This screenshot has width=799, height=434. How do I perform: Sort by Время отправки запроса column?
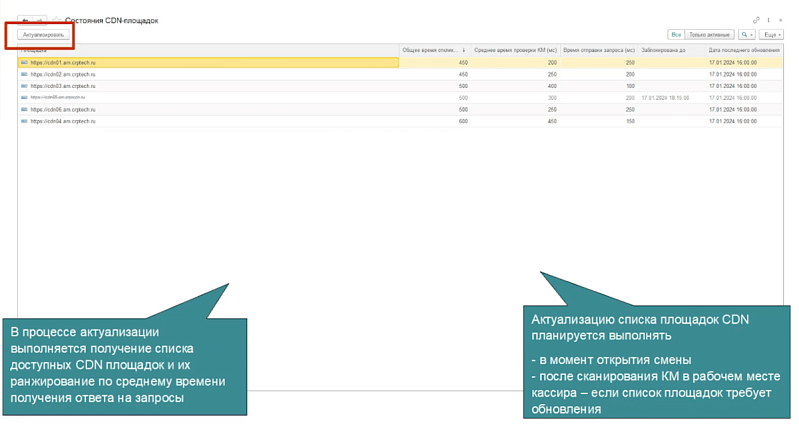[x=599, y=50]
